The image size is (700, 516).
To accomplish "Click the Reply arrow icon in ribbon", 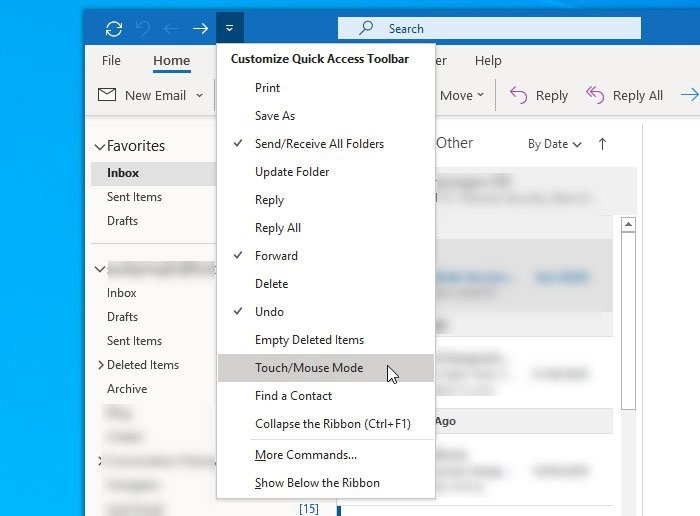I will coord(518,95).
